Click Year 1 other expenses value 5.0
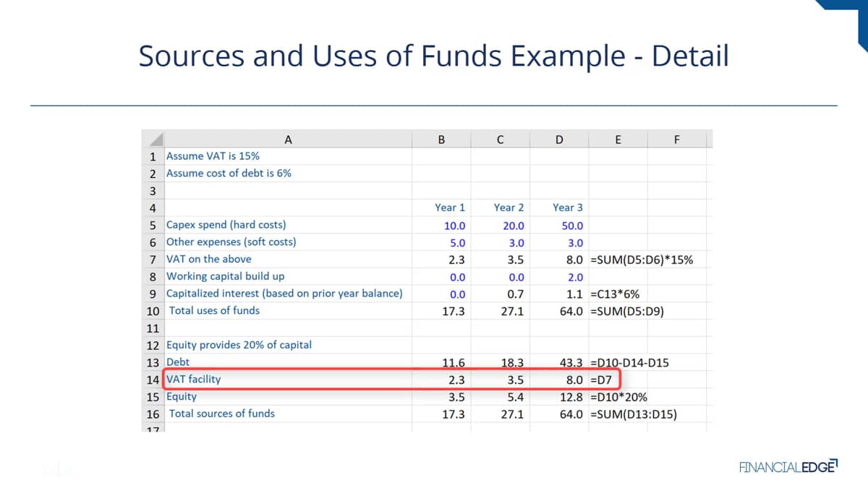 coord(457,243)
